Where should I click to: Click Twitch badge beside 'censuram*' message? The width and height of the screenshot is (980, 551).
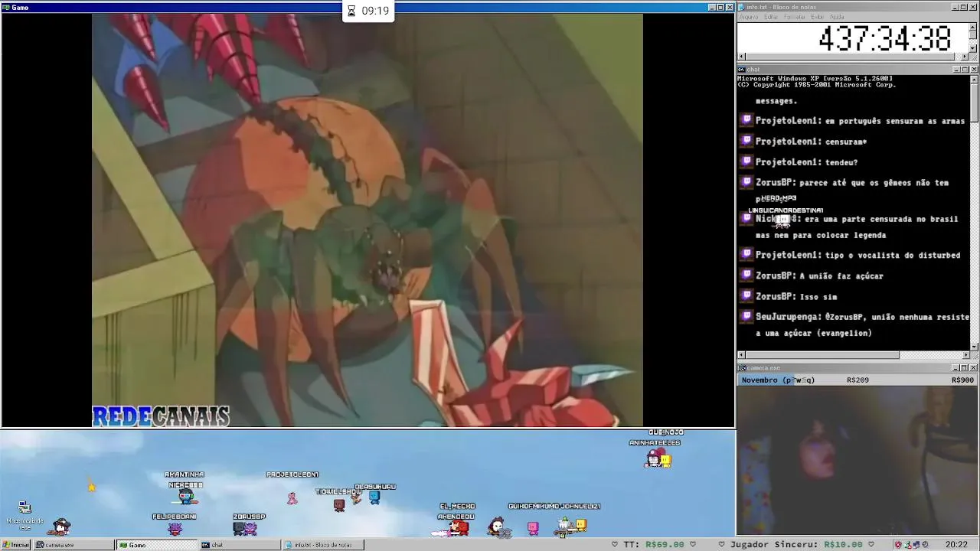click(x=746, y=141)
